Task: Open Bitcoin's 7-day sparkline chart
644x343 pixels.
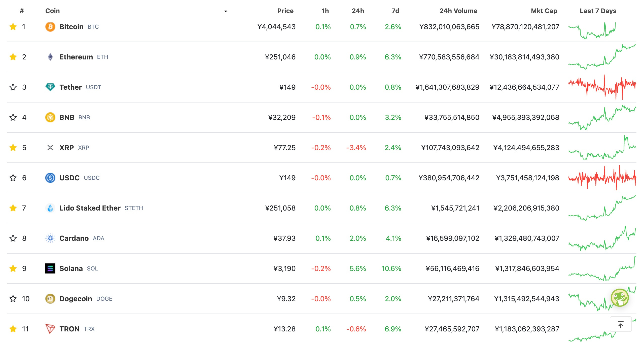Action: pyautogui.click(x=592, y=30)
